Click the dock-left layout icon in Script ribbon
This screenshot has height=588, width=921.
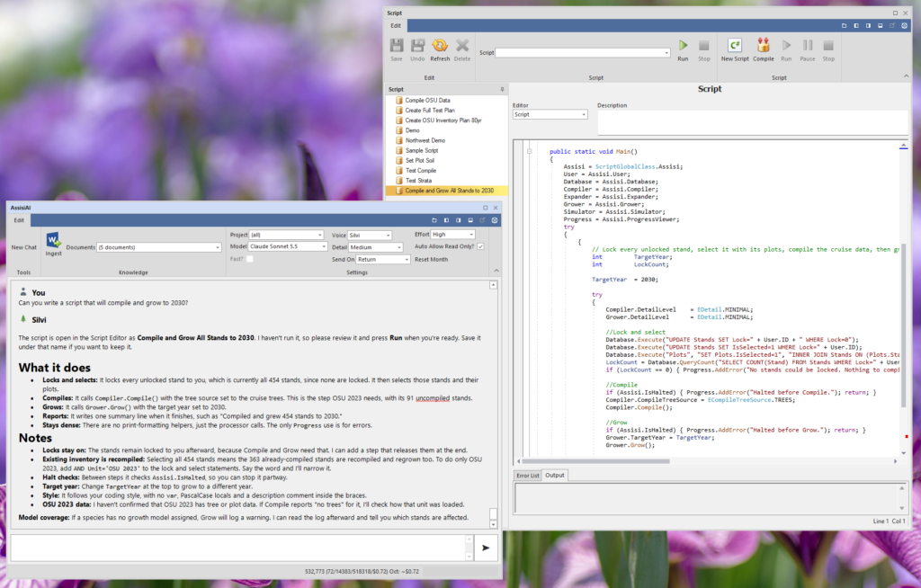point(856,26)
